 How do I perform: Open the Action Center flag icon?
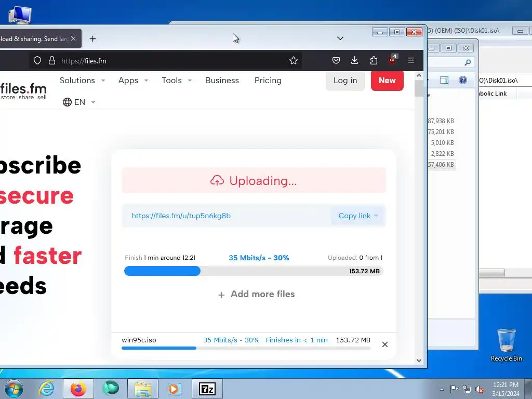(454, 389)
